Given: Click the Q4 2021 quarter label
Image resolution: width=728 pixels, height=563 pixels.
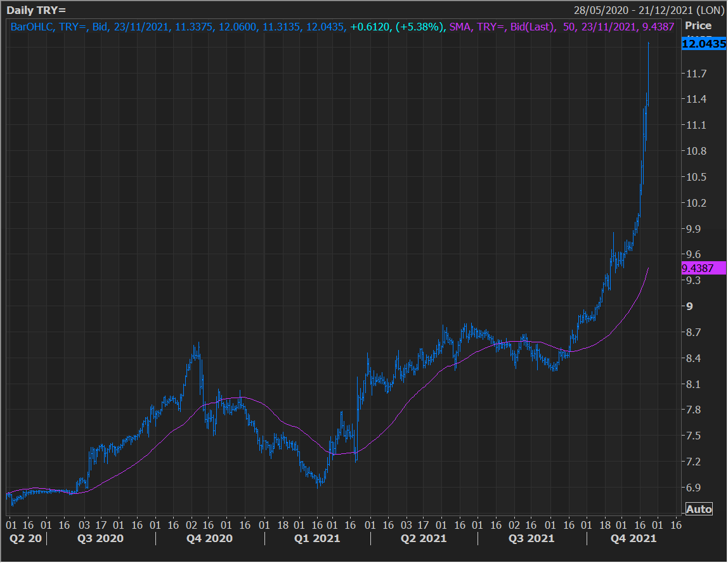Looking at the screenshot, I should pos(632,538).
